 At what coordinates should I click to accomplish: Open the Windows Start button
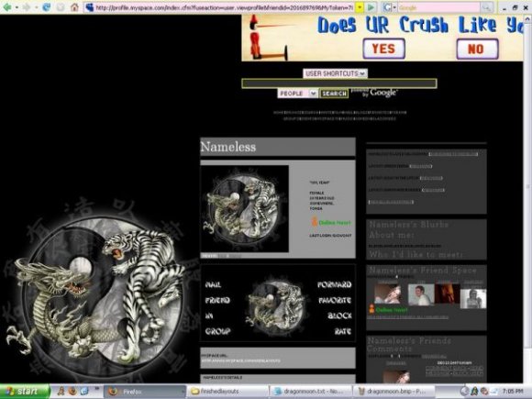click(x=25, y=391)
